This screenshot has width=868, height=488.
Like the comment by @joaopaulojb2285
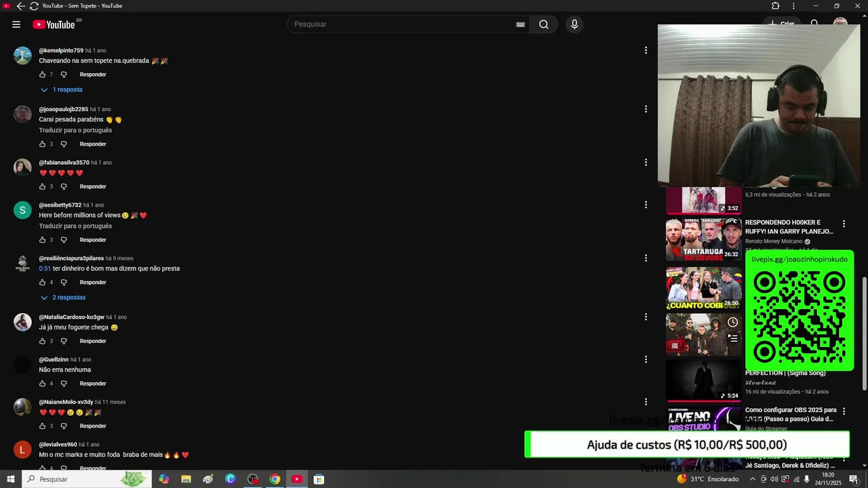[42, 144]
